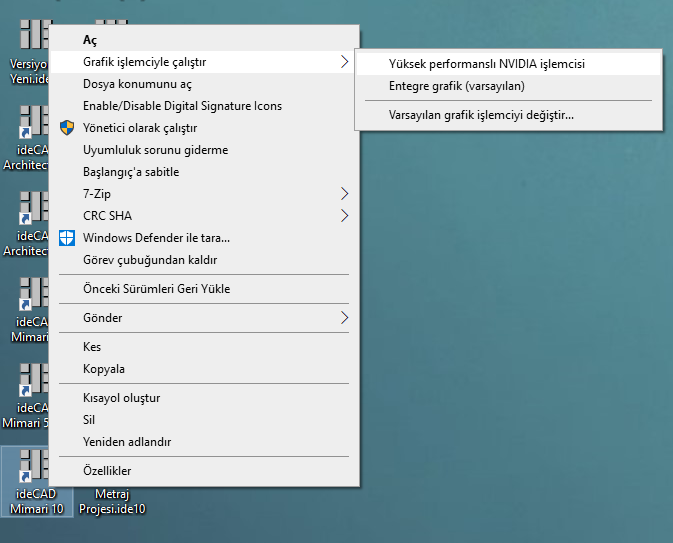Open the 7-Zip submenu entry

pos(204,194)
